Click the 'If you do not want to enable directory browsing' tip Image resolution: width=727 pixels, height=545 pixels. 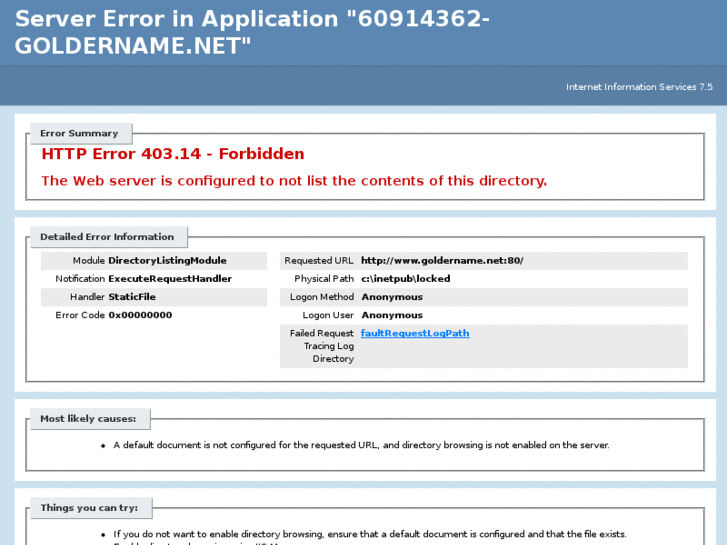point(370,534)
